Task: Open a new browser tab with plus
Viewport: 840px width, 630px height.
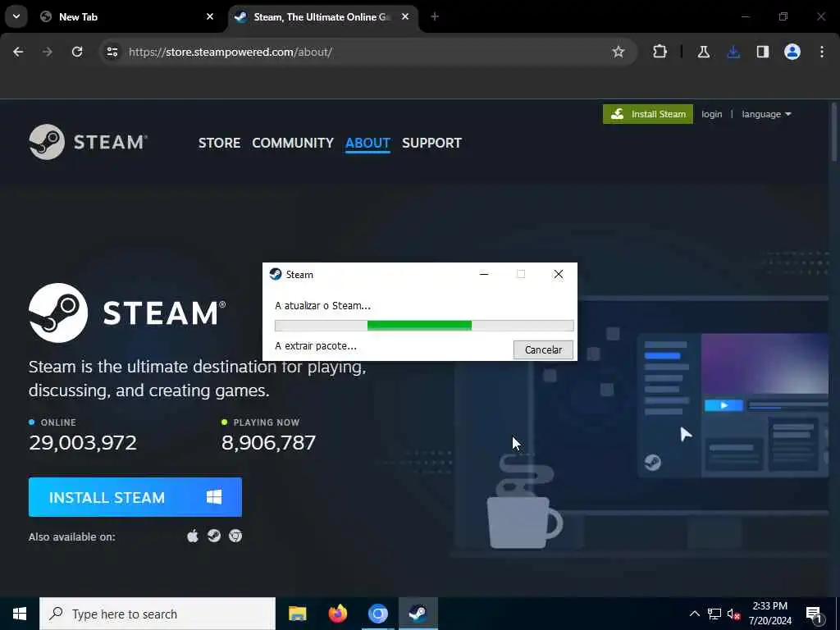Action: point(435,16)
